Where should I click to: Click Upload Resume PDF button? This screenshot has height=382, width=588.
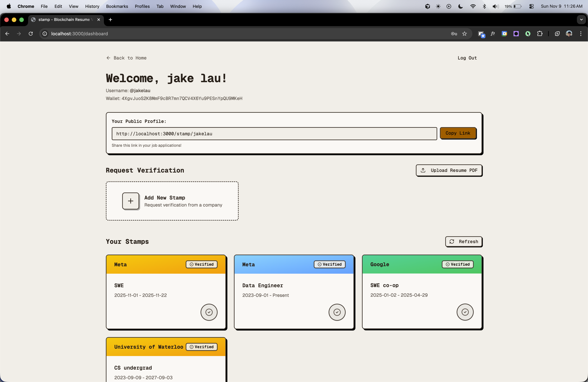449,170
